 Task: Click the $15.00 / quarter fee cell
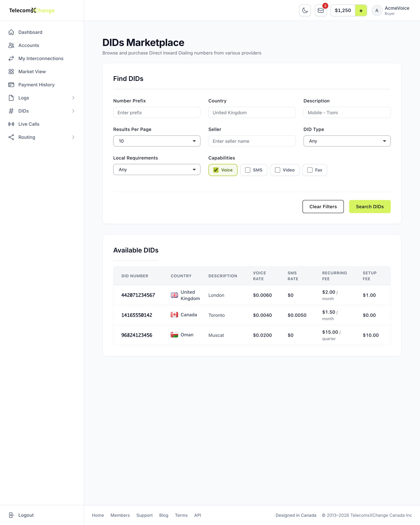coord(331,335)
